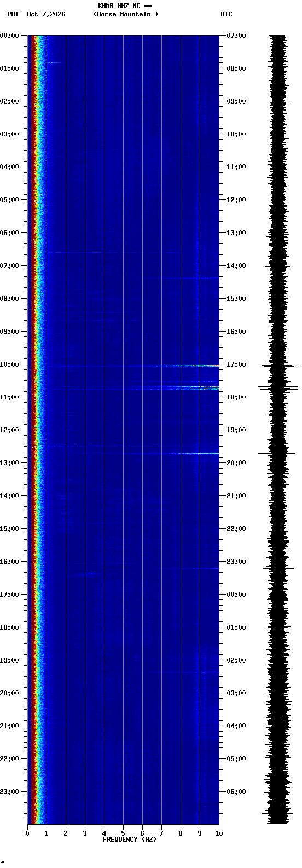302x868 pixels.
Task: Select the 12:00 PDT time label
Action: click(x=9, y=430)
